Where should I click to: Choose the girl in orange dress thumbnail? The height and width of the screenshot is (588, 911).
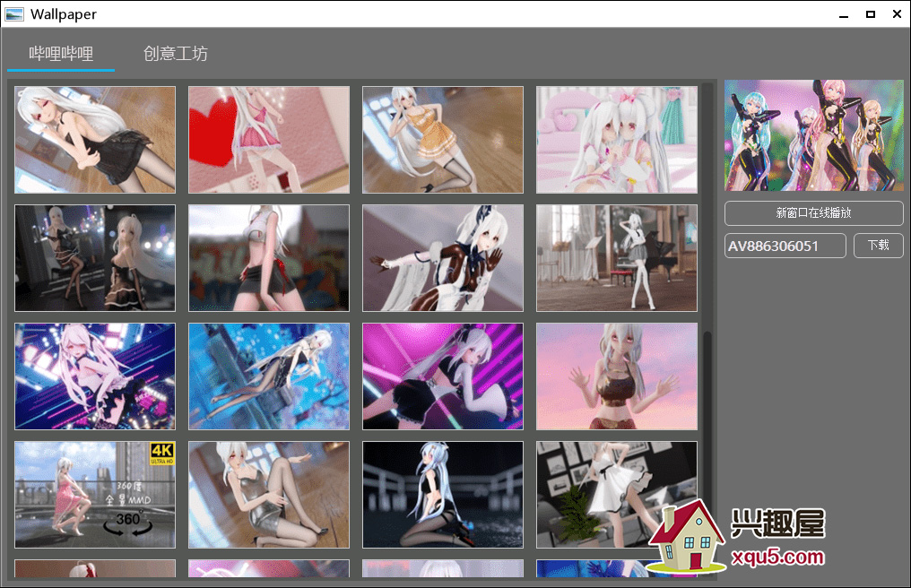point(443,140)
